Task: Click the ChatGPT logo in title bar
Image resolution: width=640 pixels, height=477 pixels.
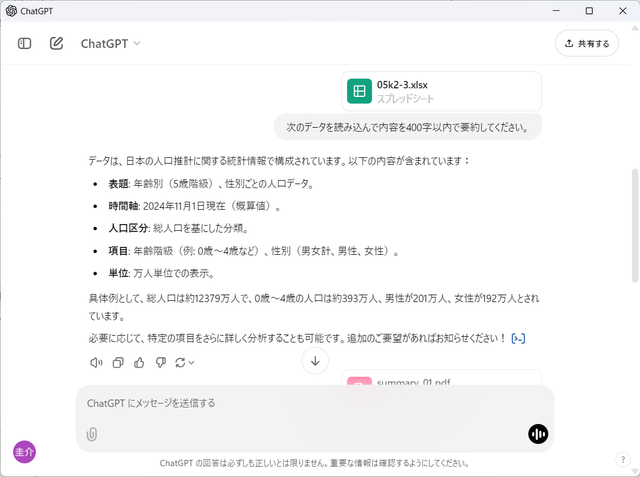Action: 11,11
